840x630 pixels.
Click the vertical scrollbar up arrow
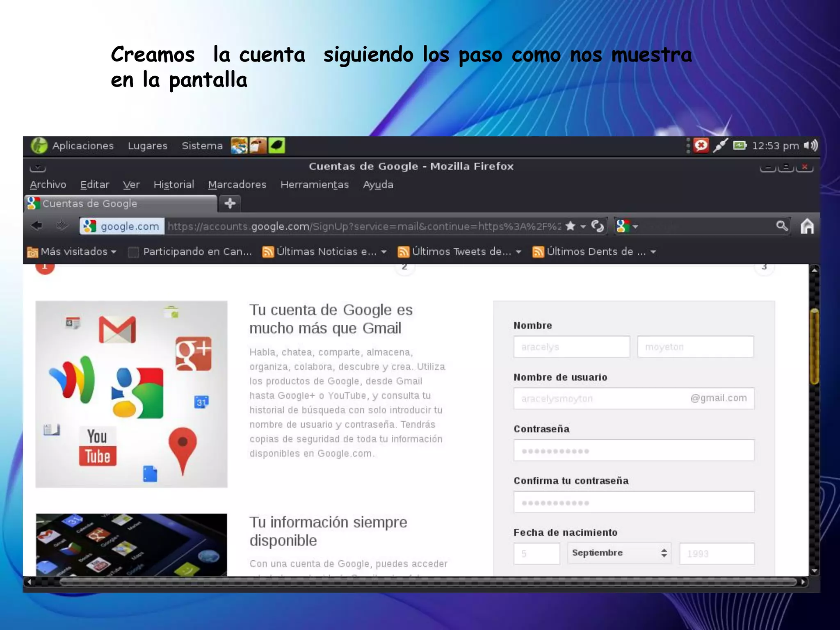815,270
